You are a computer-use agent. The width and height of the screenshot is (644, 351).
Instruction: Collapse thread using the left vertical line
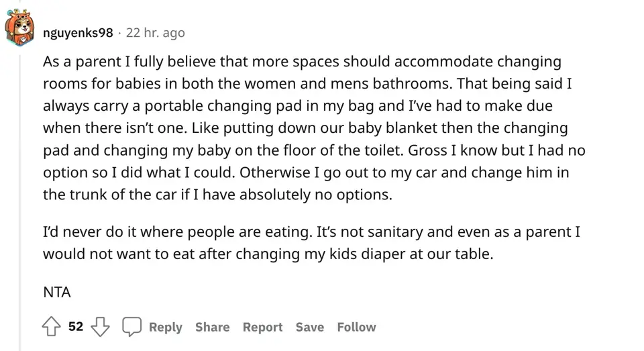(19, 201)
